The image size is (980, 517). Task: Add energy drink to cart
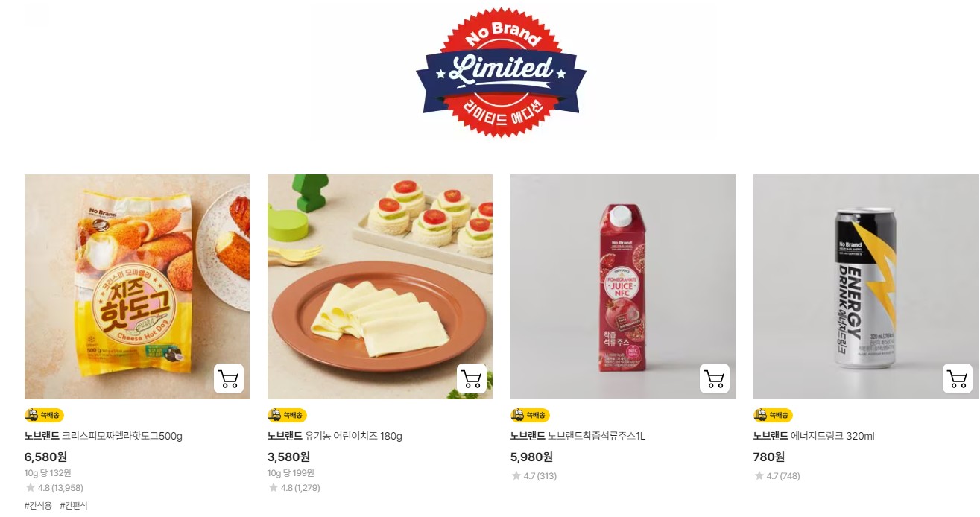pos(958,378)
